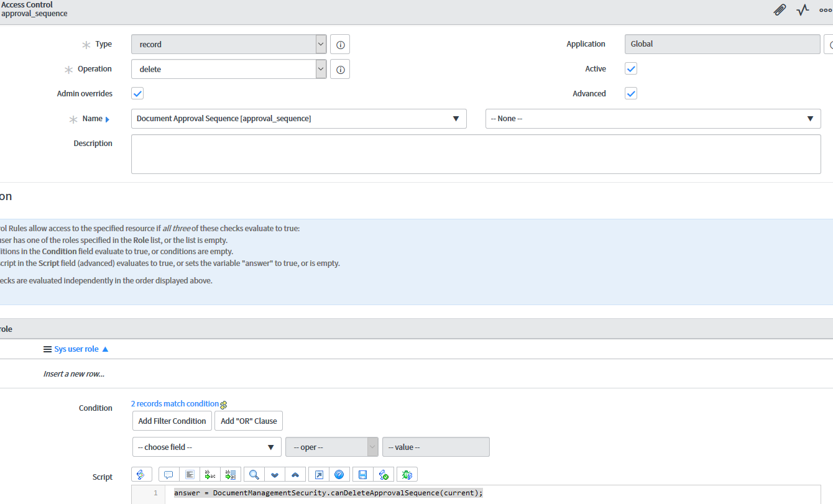
Task: Sort by Sys user role column header
Action: click(78, 349)
